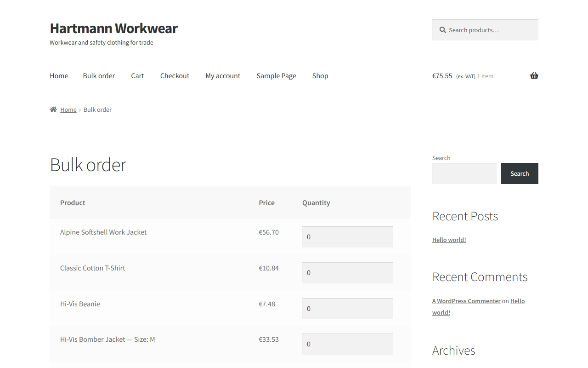Go to Bulk order in navigation
The image size is (588, 368).
pyautogui.click(x=99, y=76)
